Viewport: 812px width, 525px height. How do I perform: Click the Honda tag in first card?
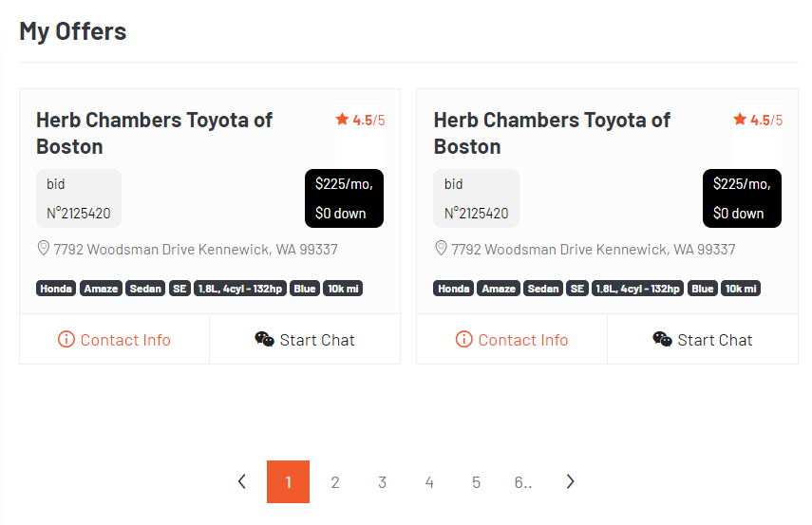pos(56,289)
